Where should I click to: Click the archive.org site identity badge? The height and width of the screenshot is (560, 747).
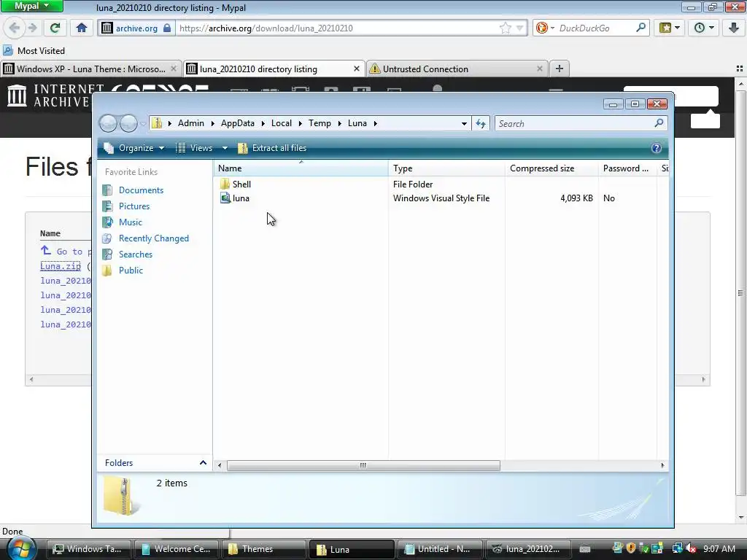coord(136,28)
